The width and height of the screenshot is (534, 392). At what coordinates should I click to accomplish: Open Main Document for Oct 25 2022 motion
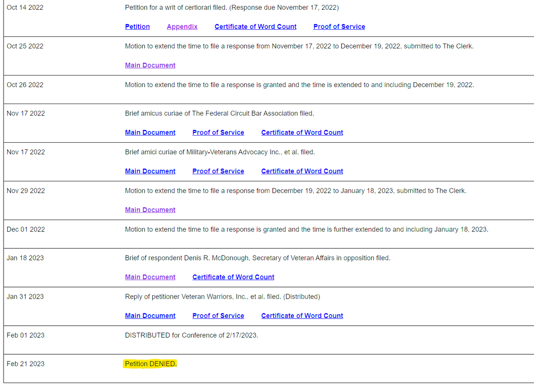coord(150,65)
